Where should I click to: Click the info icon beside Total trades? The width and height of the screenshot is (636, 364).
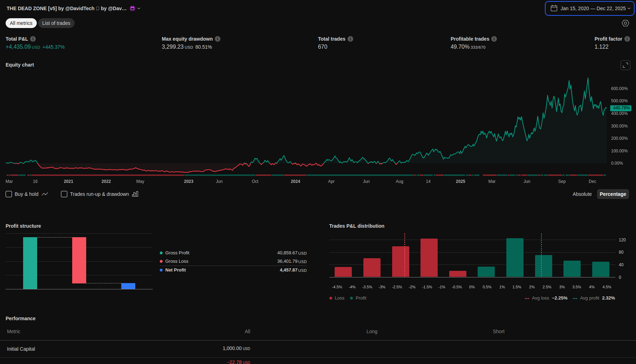tap(350, 39)
